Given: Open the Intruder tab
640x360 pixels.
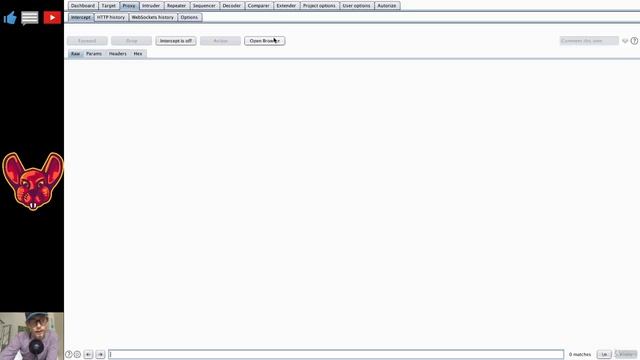Looking at the screenshot, I should [151, 6].
